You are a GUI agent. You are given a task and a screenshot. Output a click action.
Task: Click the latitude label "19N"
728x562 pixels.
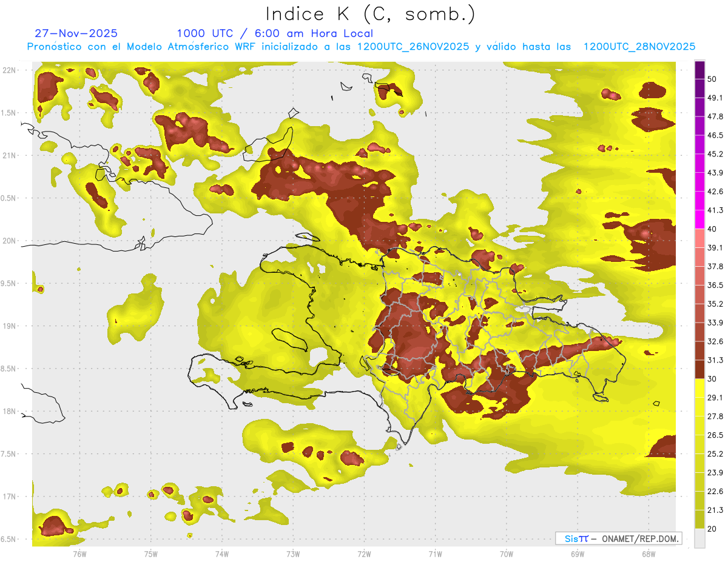(x=10, y=326)
